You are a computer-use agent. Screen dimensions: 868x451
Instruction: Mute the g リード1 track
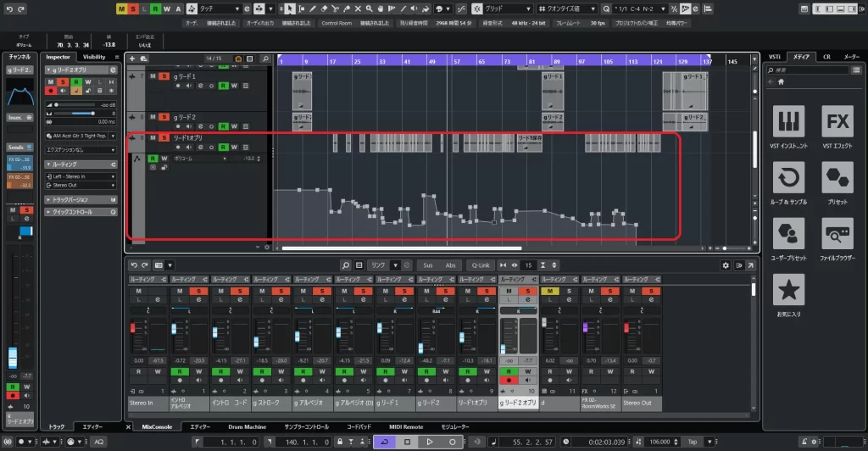(x=153, y=77)
